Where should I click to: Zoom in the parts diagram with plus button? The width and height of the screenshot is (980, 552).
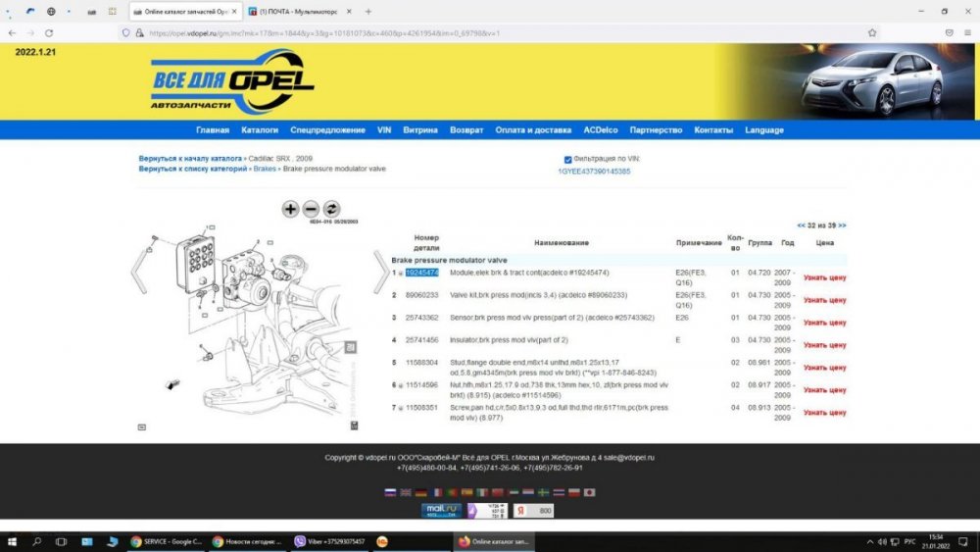click(x=290, y=209)
